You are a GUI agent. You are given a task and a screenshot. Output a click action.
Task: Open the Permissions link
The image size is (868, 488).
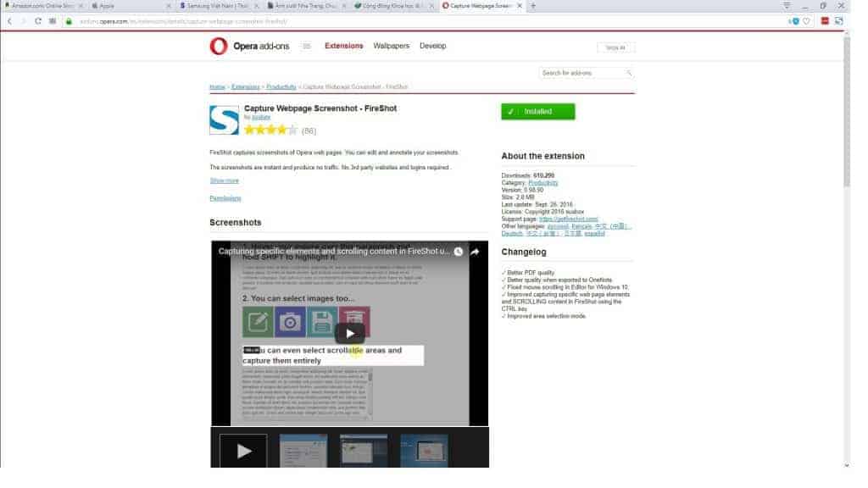coord(225,197)
